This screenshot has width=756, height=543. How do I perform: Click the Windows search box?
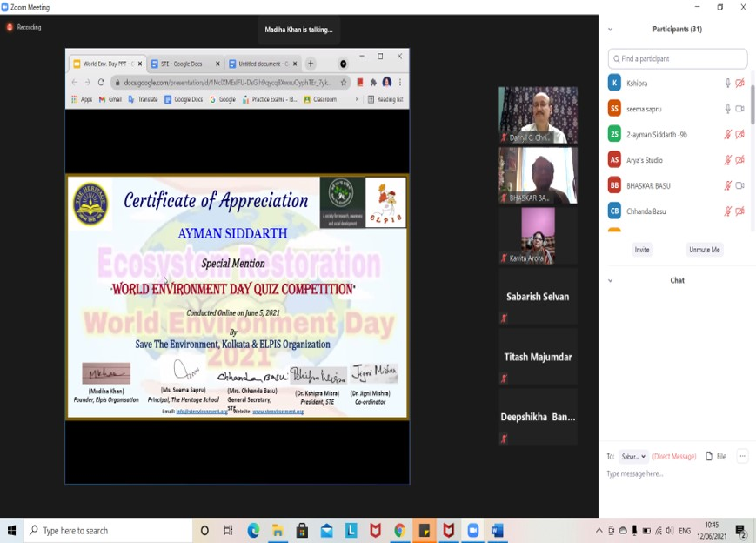point(108,531)
